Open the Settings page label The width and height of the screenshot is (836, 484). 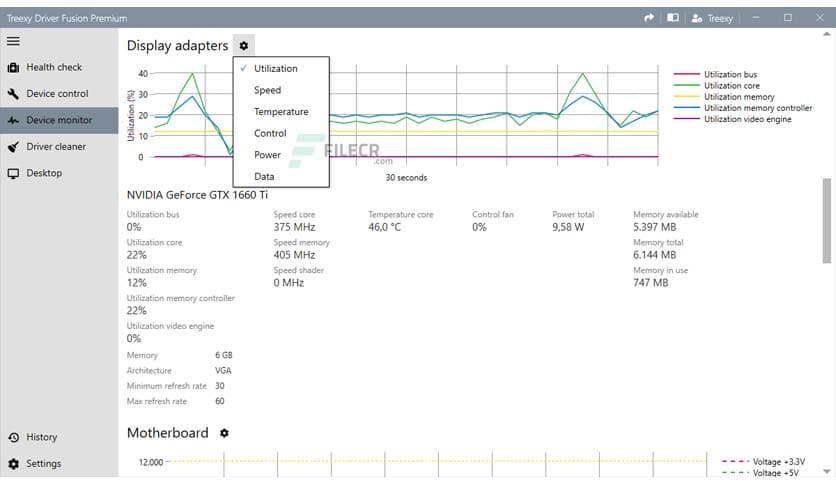tap(44, 464)
